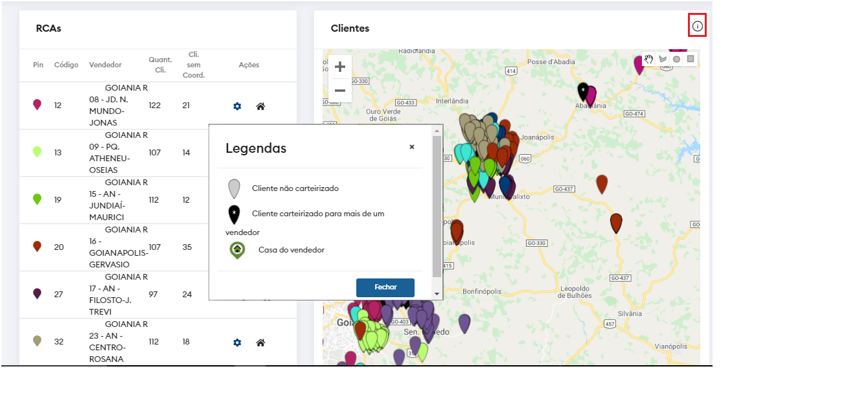The width and height of the screenshot is (868, 406).
Task: Click the Código column header
Action: pyautogui.click(x=66, y=65)
